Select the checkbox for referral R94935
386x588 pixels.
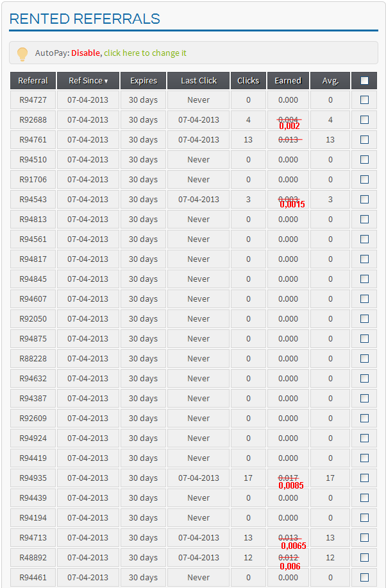(x=364, y=478)
